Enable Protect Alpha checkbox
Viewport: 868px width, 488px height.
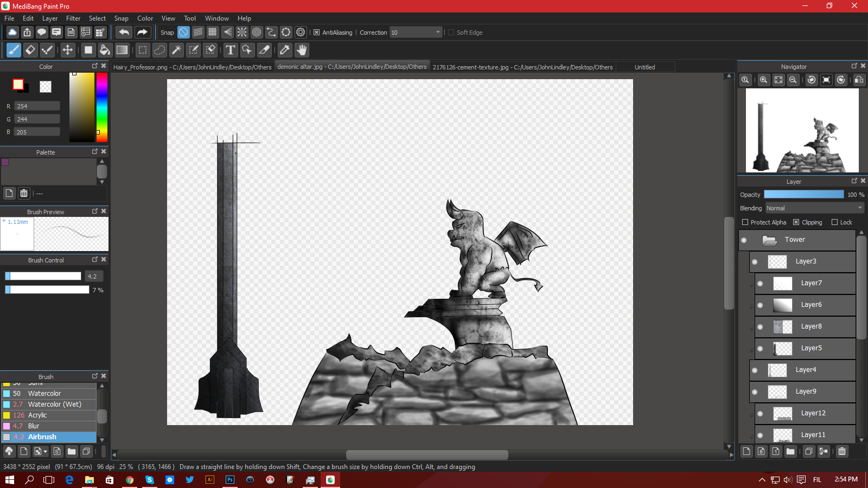tap(745, 222)
